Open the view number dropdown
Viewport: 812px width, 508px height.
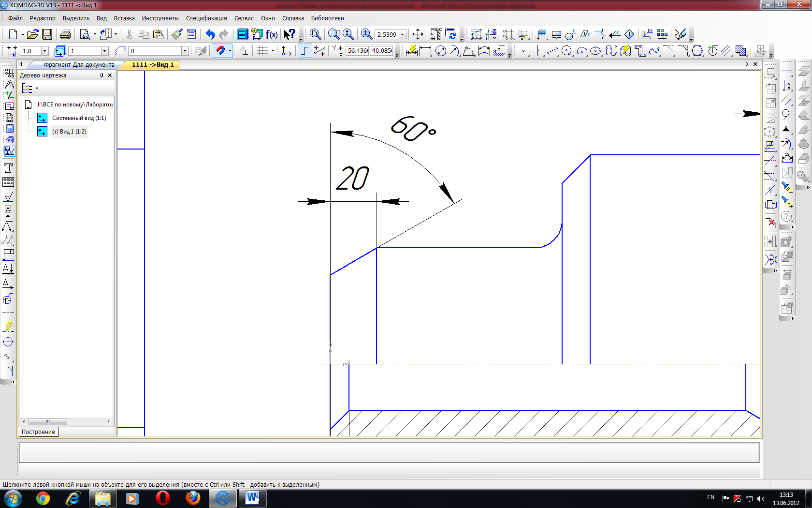point(104,51)
